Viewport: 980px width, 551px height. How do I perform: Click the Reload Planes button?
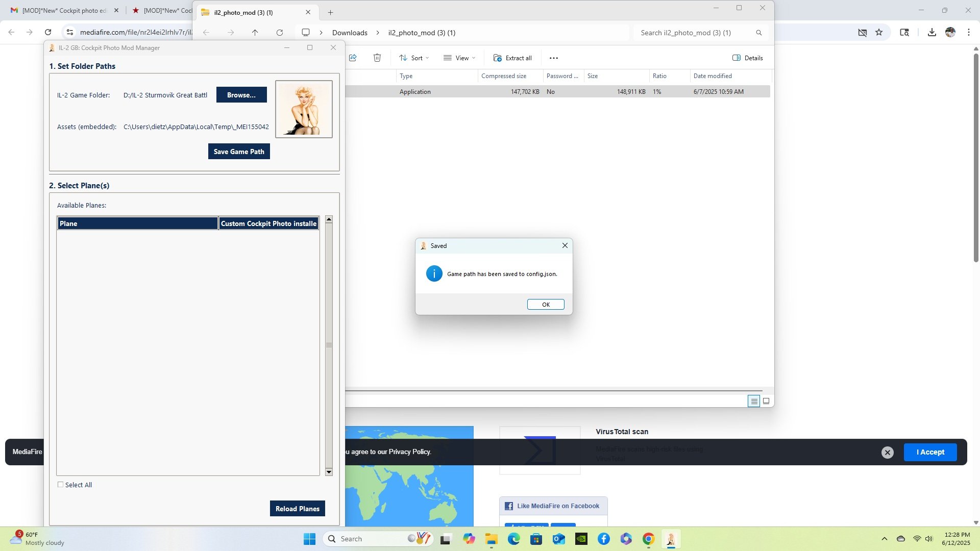[298, 509]
